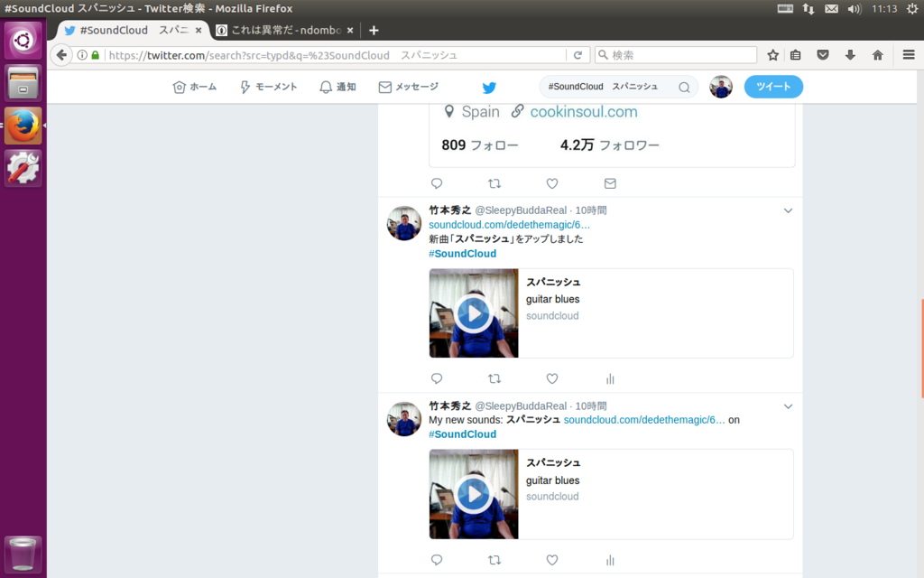Click #SoundCloud hashtag in My new sounds tweet
Image resolution: width=924 pixels, height=578 pixels.
point(463,434)
